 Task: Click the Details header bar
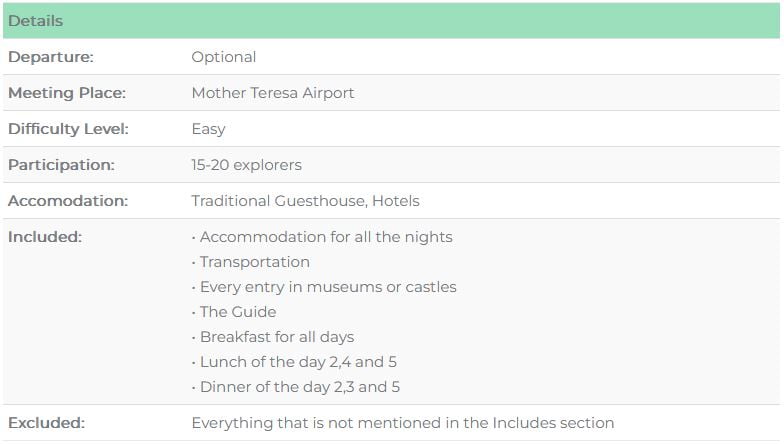coord(392,20)
